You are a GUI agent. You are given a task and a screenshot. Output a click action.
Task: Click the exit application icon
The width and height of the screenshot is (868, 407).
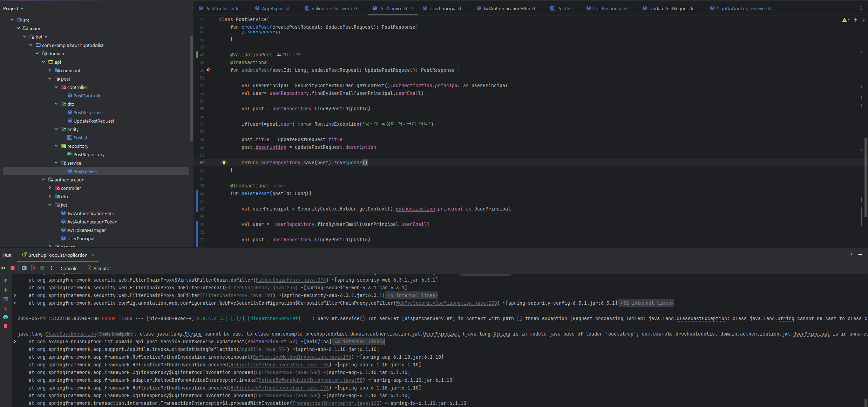click(33, 268)
